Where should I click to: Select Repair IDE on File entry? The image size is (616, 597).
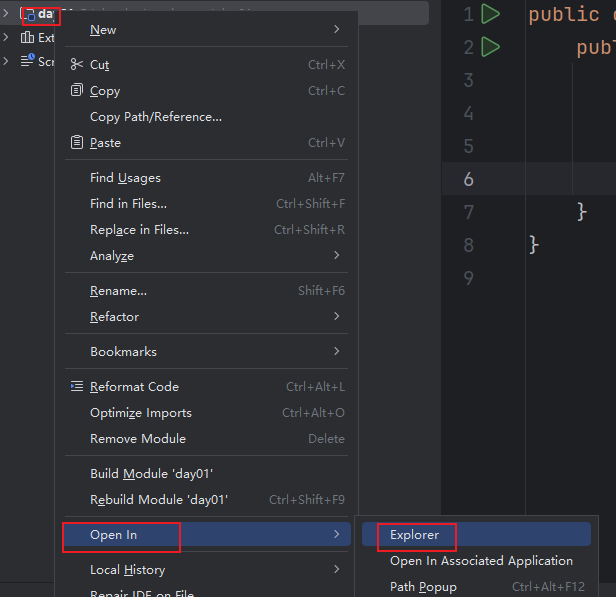[x=206, y=592]
